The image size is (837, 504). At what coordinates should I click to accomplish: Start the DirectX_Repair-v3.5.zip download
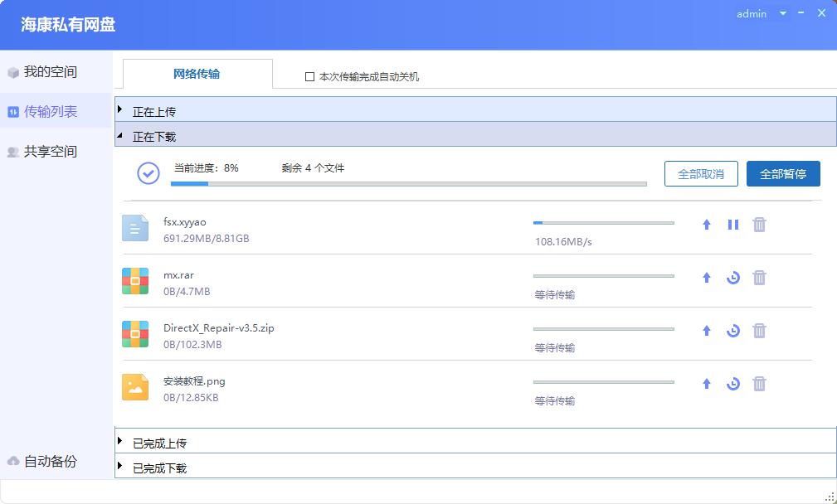pos(732,331)
